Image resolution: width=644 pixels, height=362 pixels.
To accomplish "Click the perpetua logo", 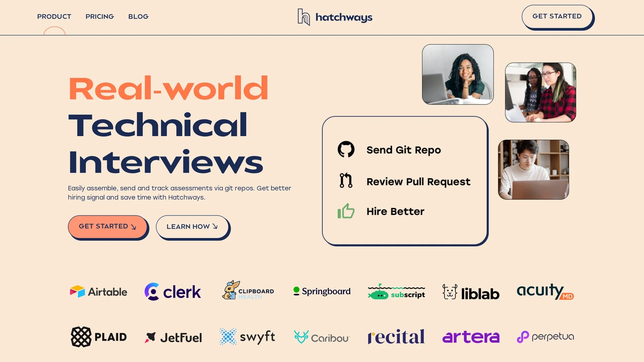I will point(545,337).
